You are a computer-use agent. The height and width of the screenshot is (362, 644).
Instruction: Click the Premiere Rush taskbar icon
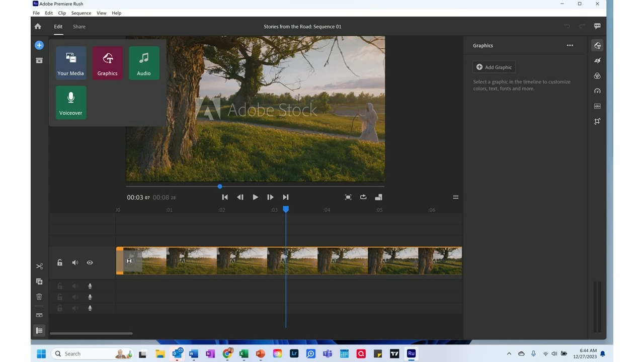(x=411, y=353)
